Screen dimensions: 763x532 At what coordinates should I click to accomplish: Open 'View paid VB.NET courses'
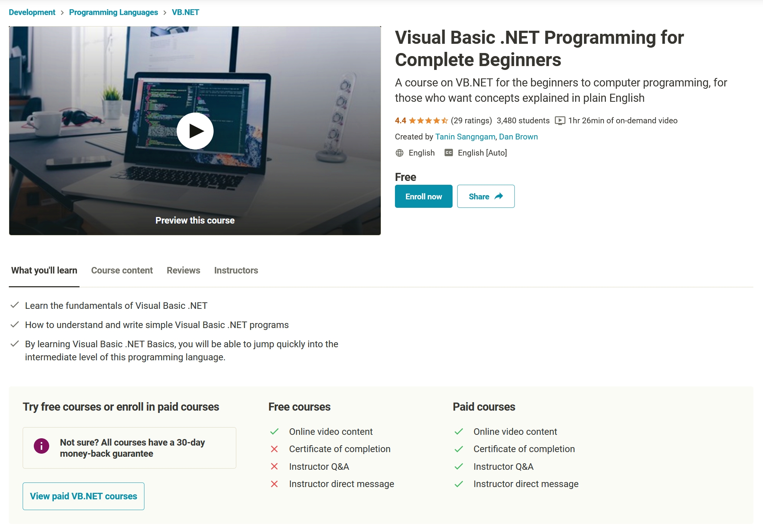tap(83, 496)
